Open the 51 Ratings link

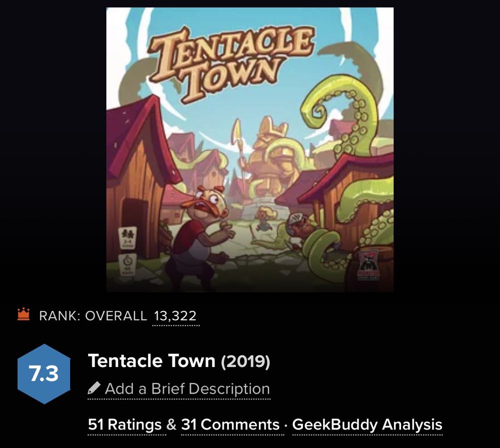tap(124, 425)
